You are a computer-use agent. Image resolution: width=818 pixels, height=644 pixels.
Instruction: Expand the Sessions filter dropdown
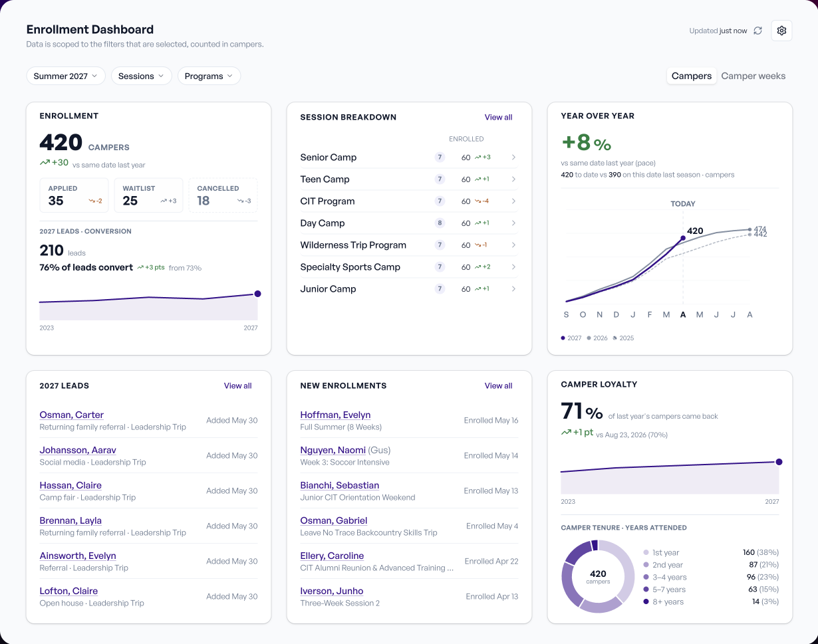pyautogui.click(x=141, y=76)
